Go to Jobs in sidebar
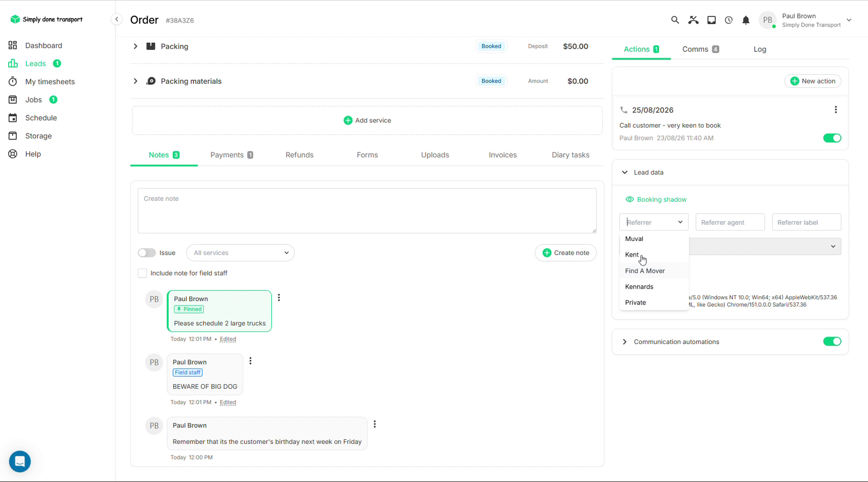Image resolution: width=868 pixels, height=482 pixels. point(33,99)
